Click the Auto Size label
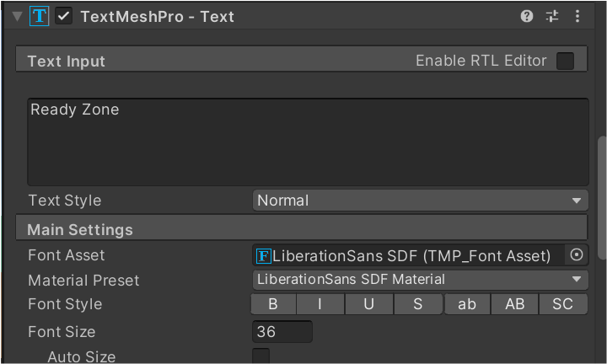 pyautogui.click(x=81, y=356)
